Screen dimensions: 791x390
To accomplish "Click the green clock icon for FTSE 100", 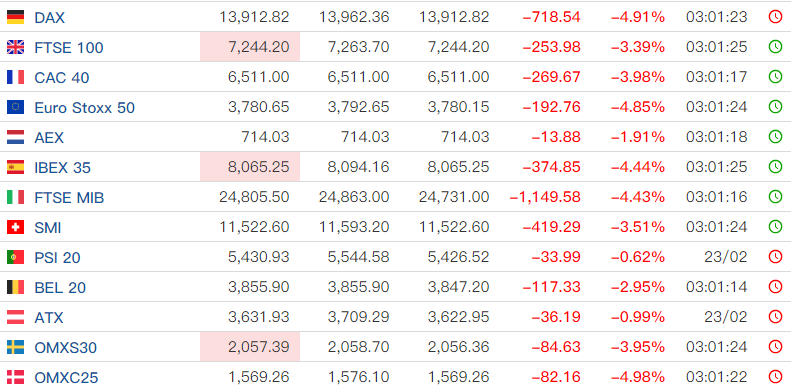I will 775,47.
